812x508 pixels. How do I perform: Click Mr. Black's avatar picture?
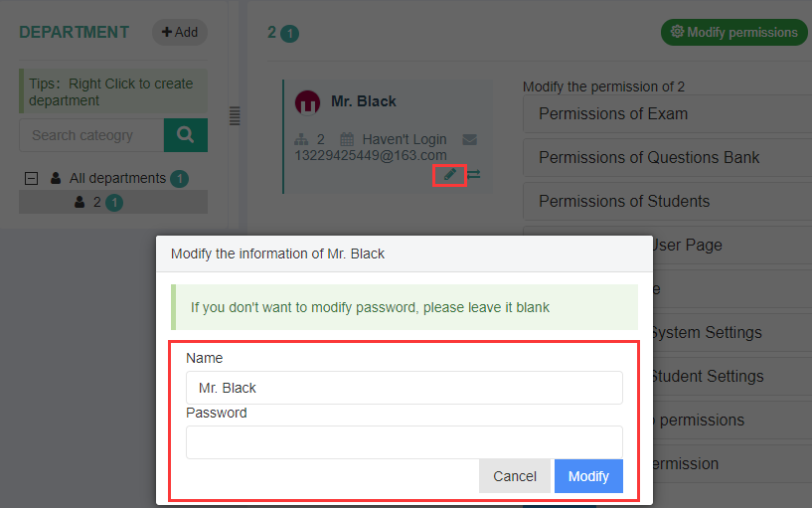click(x=308, y=102)
